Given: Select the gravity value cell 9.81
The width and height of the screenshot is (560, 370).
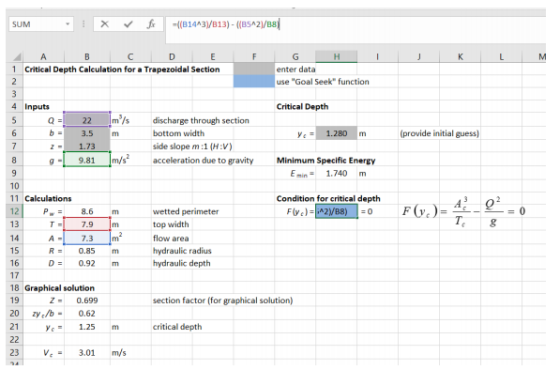Looking at the screenshot, I should (x=87, y=160).
